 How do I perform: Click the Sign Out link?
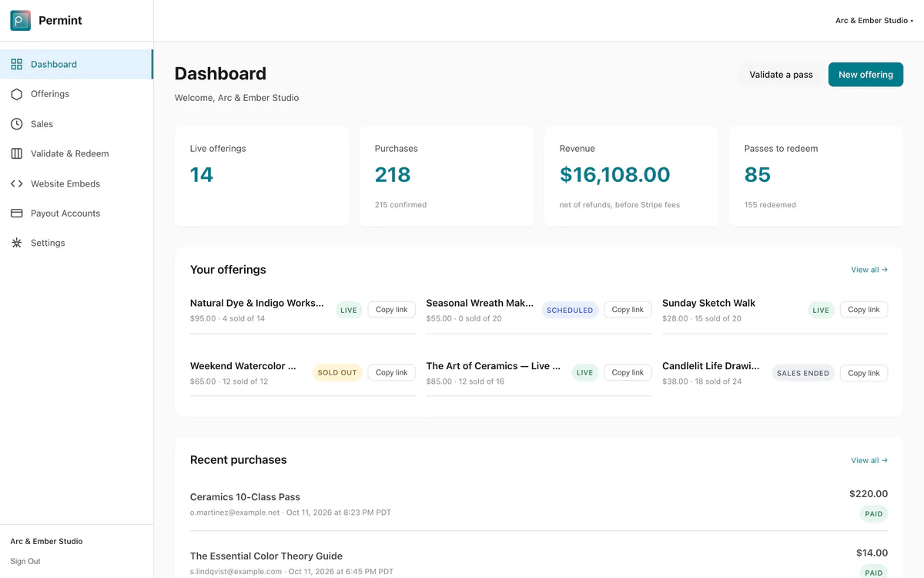tap(25, 561)
